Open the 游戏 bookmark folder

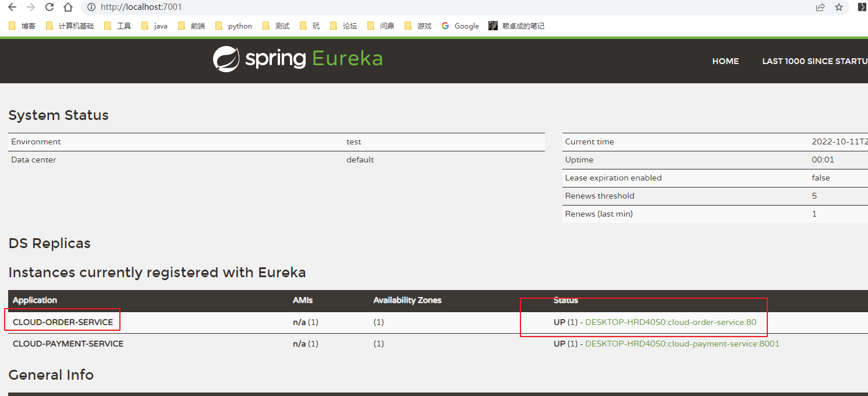[418, 26]
